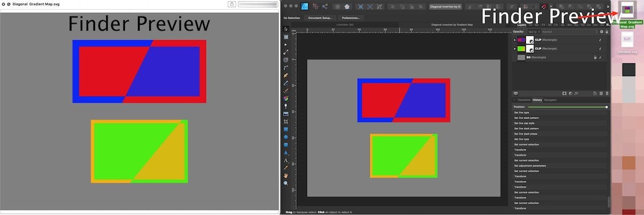Image resolution: width=644 pixels, height=215 pixels.
Task: Click the trash icon in the Layers panel
Action: (607, 93)
